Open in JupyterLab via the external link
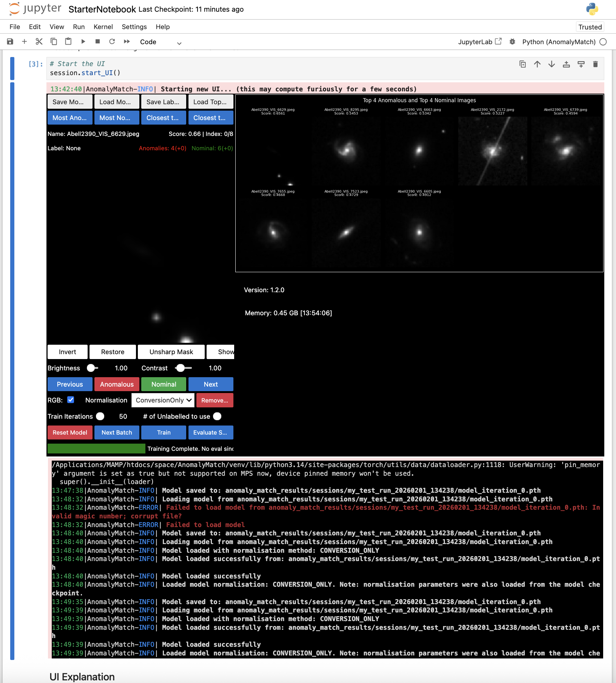616x683 pixels. pyautogui.click(x=480, y=42)
